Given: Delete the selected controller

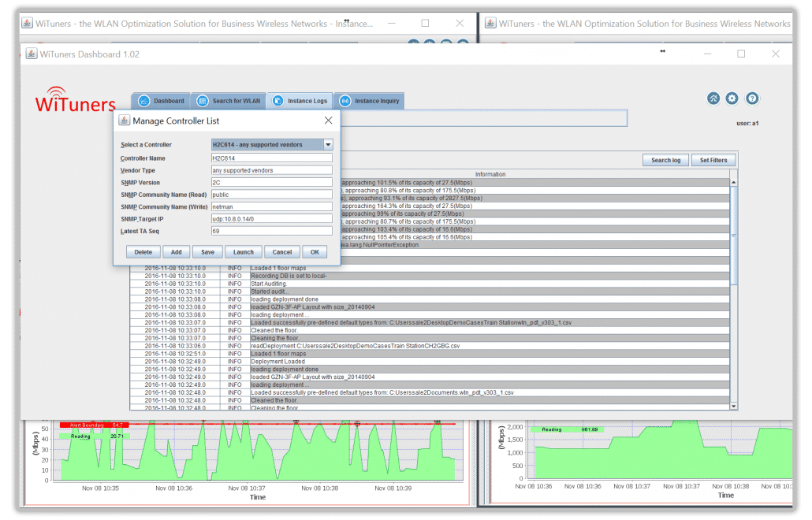Looking at the screenshot, I should click(x=143, y=252).
